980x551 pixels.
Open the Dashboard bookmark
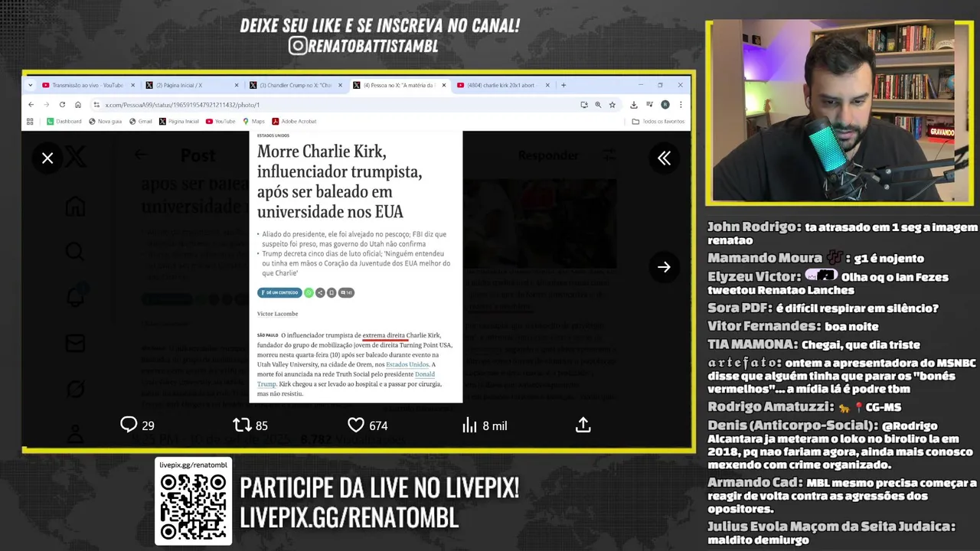pos(64,121)
